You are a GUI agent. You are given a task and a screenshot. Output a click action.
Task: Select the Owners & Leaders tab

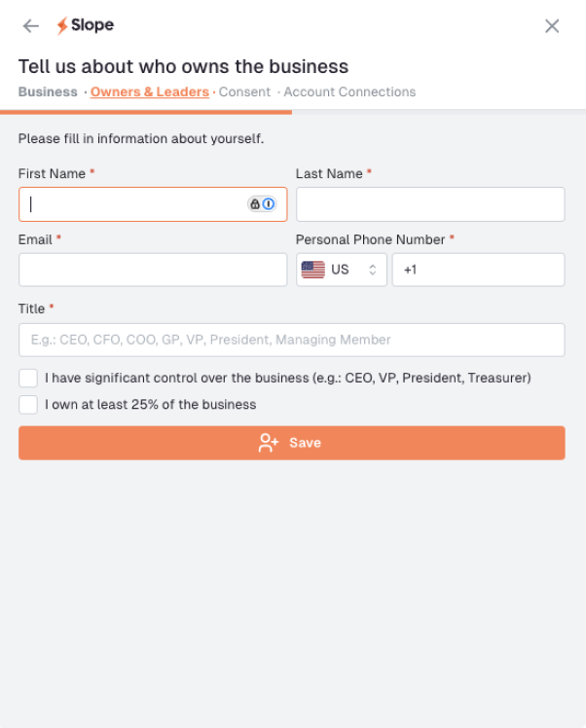click(x=150, y=92)
